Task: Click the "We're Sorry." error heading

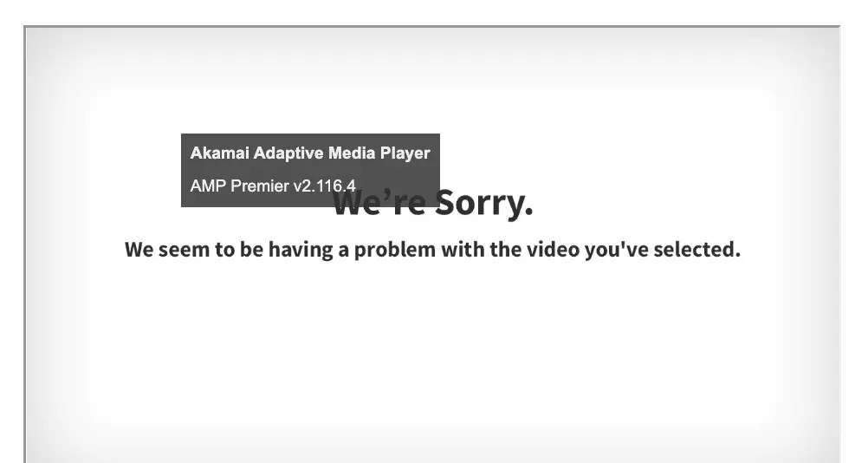Action: [432, 202]
